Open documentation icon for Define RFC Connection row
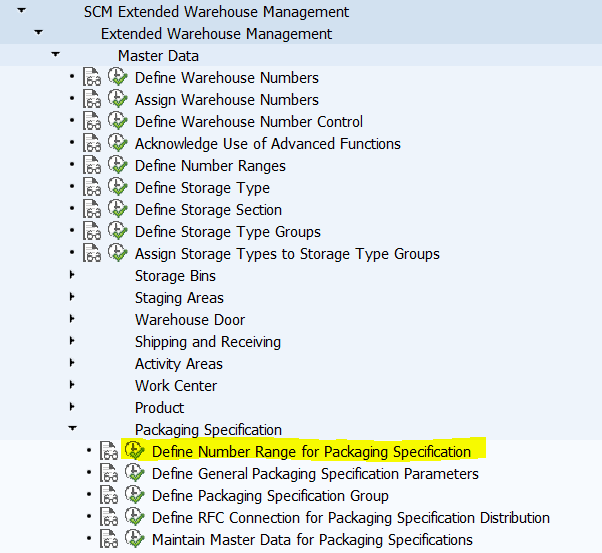 pos(109,517)
